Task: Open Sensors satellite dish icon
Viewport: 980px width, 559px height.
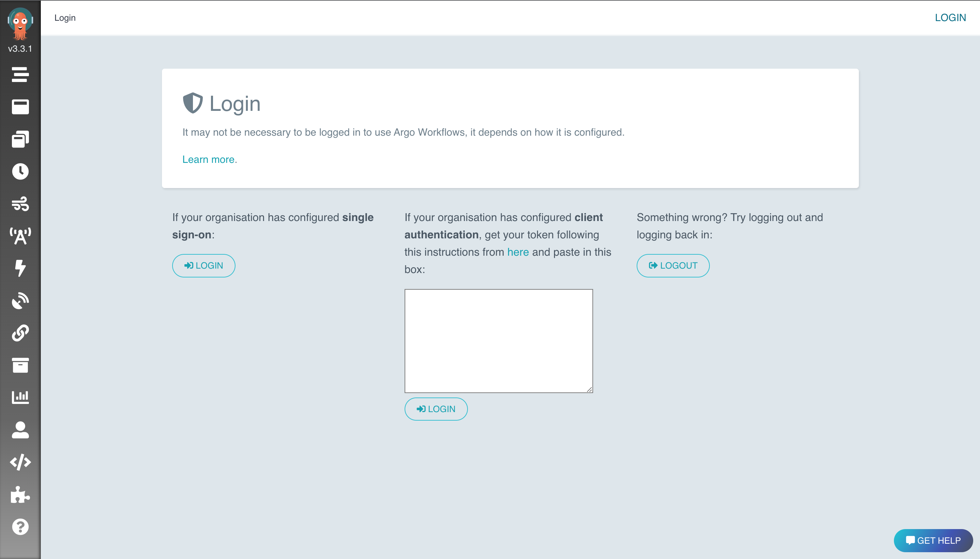Action: 20,301
